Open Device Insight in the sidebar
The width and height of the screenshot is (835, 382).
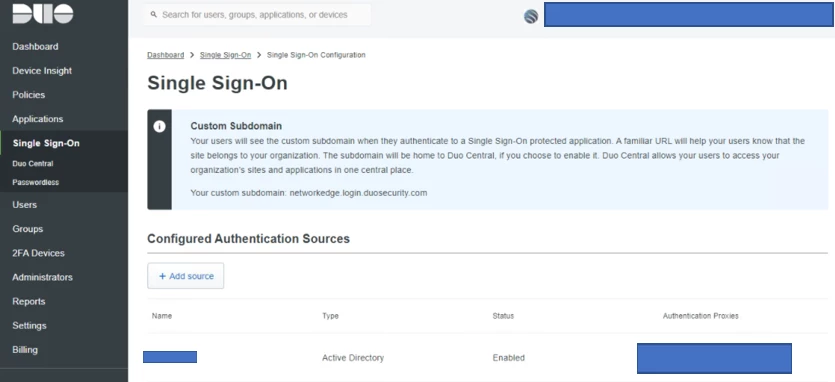coord(42,70)
